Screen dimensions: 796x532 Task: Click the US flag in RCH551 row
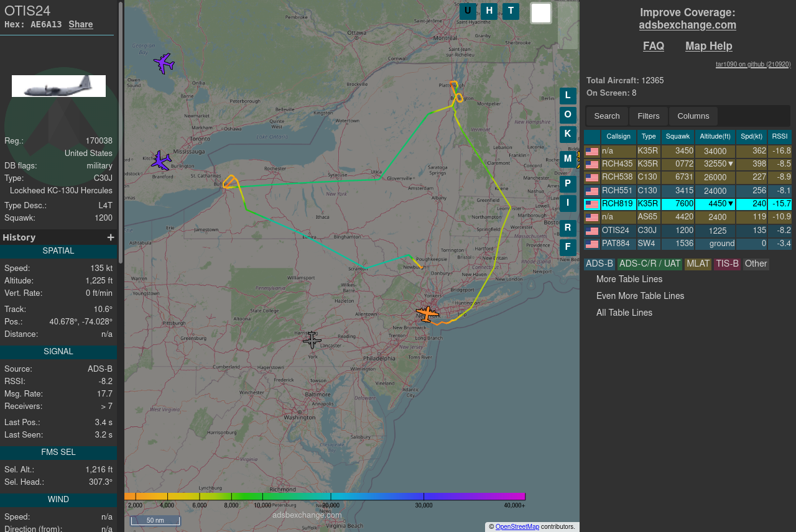pyautogui.click(x=592, y=191)
